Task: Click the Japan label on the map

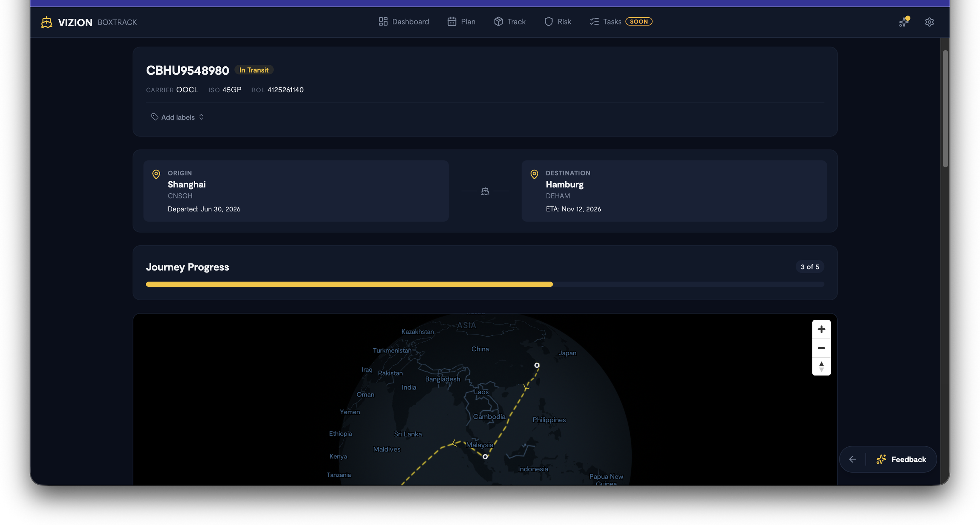Action: pyautogui.click(x=567, y=353)
